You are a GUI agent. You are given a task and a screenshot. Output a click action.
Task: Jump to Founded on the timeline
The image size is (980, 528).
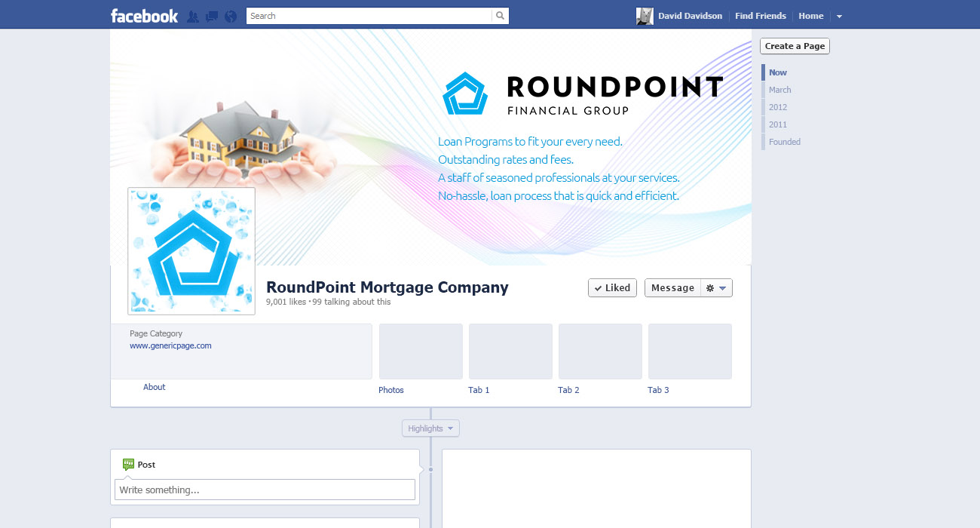pyautogui.click(x=784, y=142)
